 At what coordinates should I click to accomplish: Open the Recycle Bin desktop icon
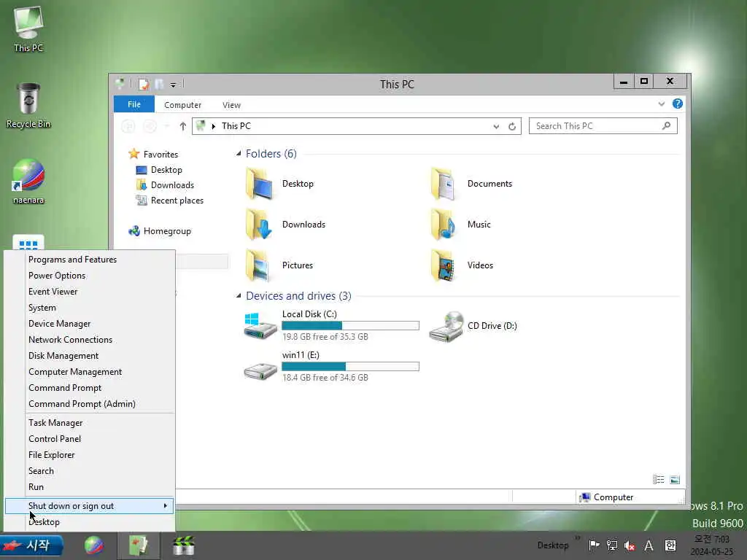(28, 106)
